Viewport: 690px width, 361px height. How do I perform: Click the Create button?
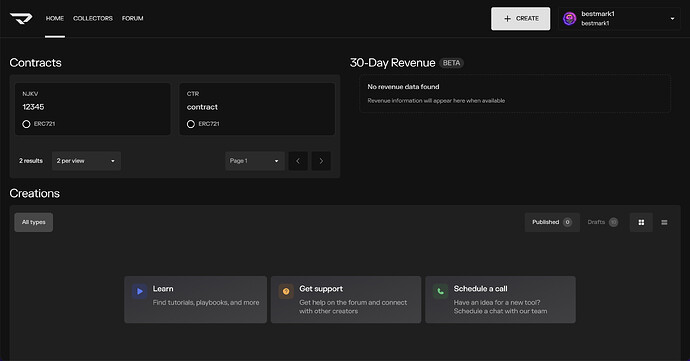tap(521, 18)
